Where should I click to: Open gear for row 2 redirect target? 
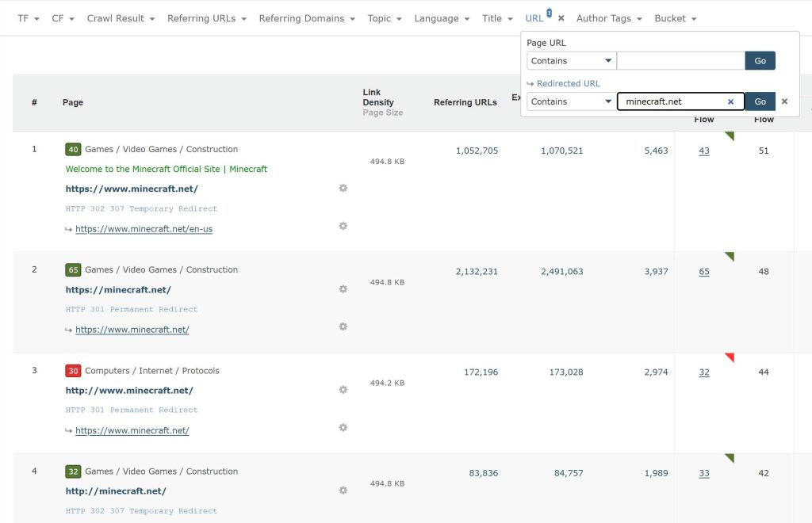(343, 326)
